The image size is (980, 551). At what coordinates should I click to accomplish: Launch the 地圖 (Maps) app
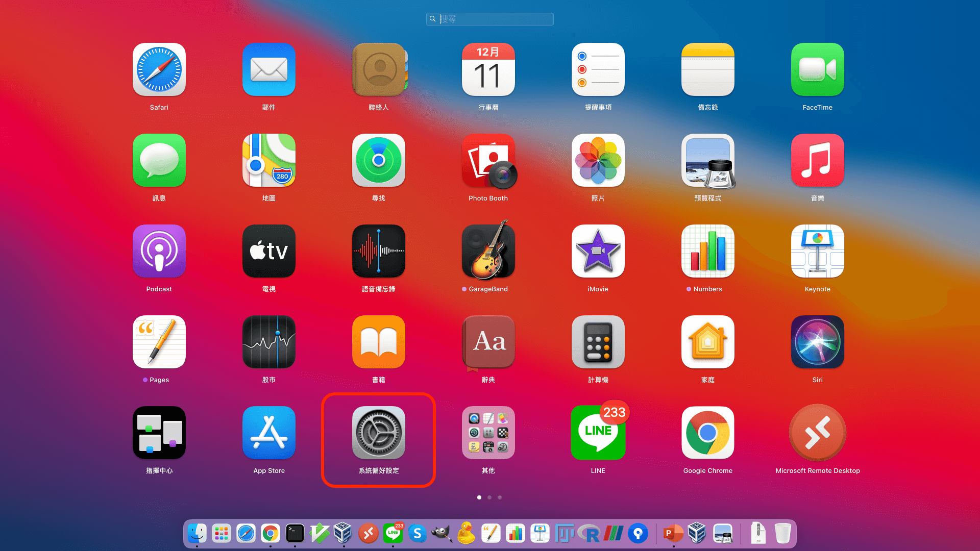coord(269,160)
